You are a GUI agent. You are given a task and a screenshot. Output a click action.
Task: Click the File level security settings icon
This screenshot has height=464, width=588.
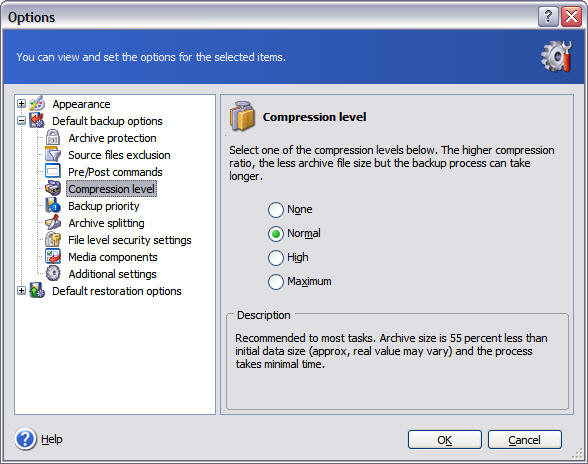[52, 239]
